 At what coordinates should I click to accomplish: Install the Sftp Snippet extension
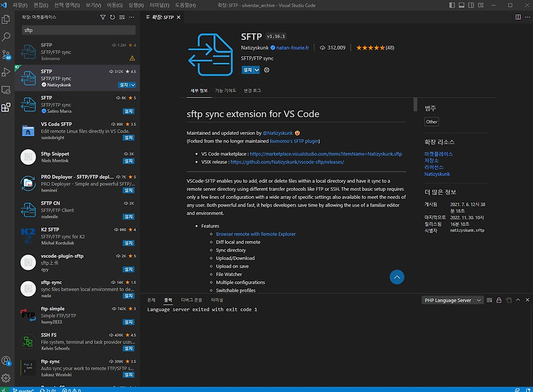pyautogui.click(x=129, y=161)
